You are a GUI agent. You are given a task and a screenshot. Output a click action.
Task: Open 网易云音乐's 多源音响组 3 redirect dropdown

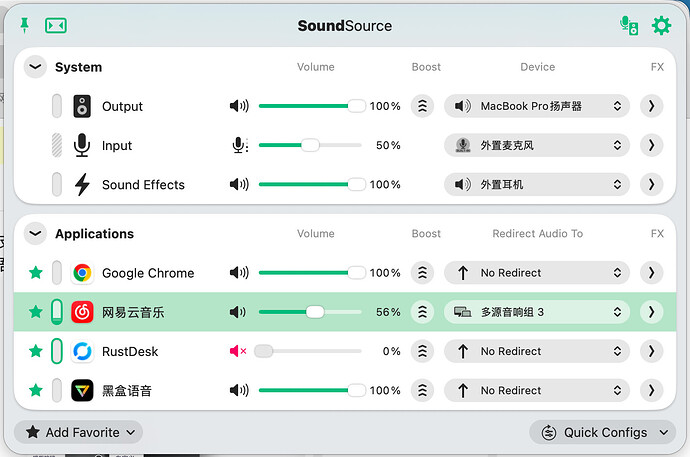click(537, 312)
